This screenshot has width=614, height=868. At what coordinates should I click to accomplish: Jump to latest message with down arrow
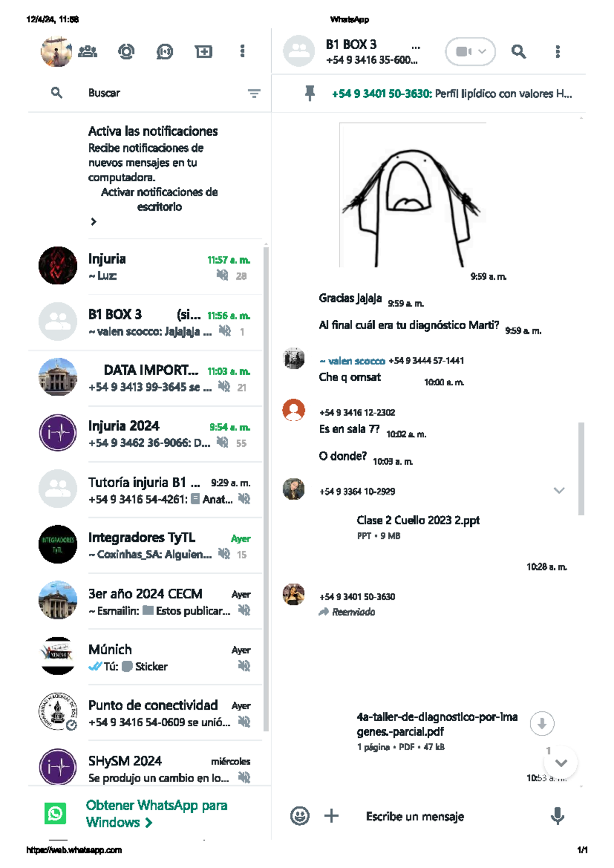tap(561, 763)
